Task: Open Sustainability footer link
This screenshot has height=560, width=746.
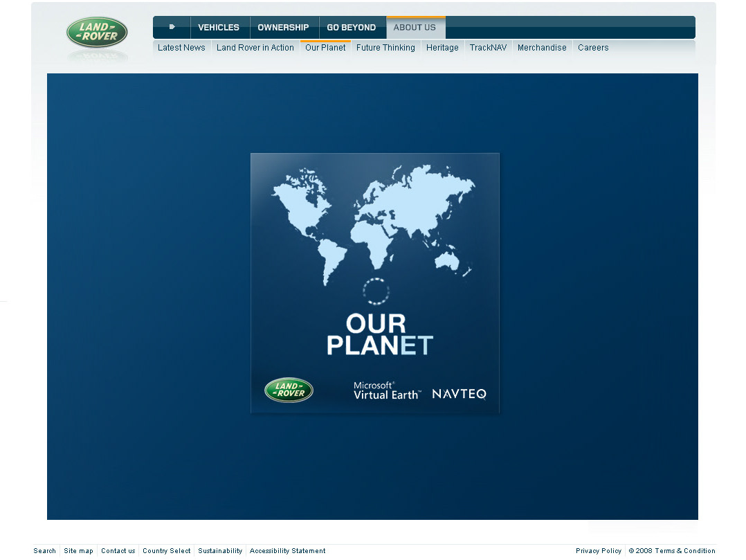Action: pyautogui.click(x=220, y=550)
